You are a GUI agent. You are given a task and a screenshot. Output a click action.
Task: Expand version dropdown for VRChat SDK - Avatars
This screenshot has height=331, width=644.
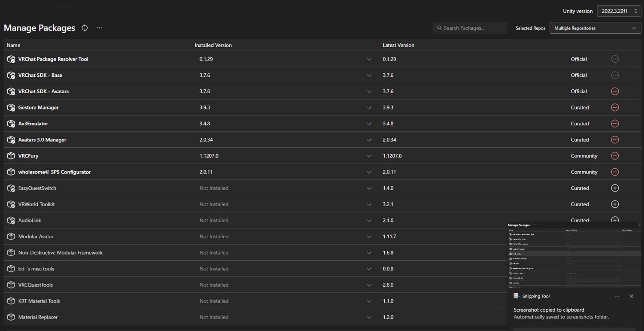click(369, 91)
